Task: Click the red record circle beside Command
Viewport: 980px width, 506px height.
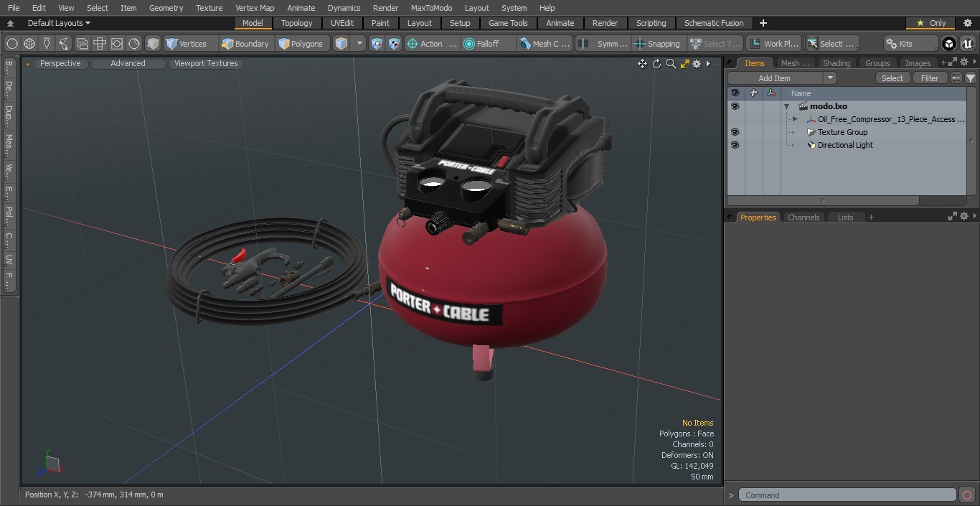Action: tap(966, 495)
